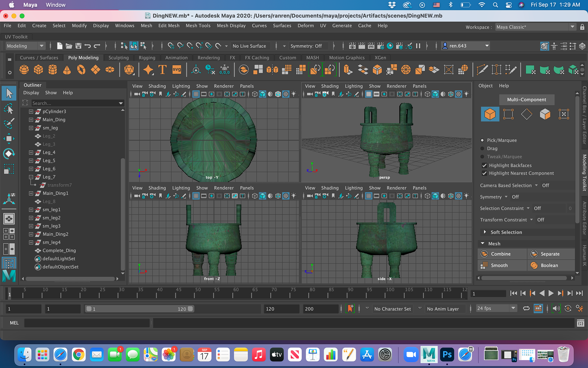Click the new scene file icon
Viewport: 588px width, 368px height.
coord(60,46)
